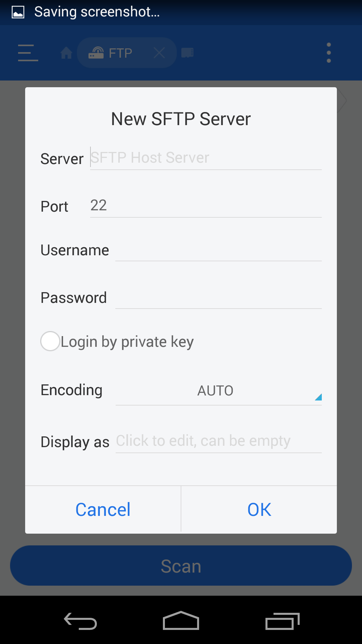Tap the Encoding dropdown arrow
This screenshot has height=644, width=362.
pos(318,397)
